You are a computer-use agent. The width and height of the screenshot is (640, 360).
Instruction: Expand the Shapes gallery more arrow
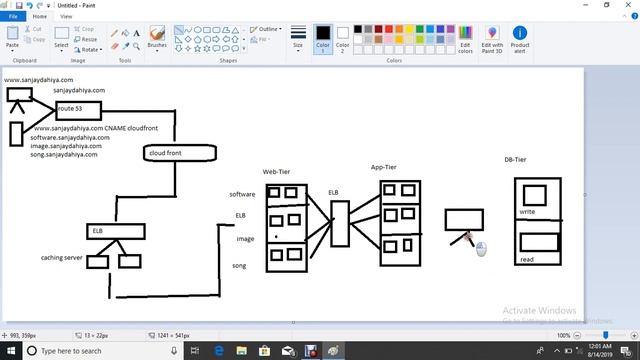point(244,49)
